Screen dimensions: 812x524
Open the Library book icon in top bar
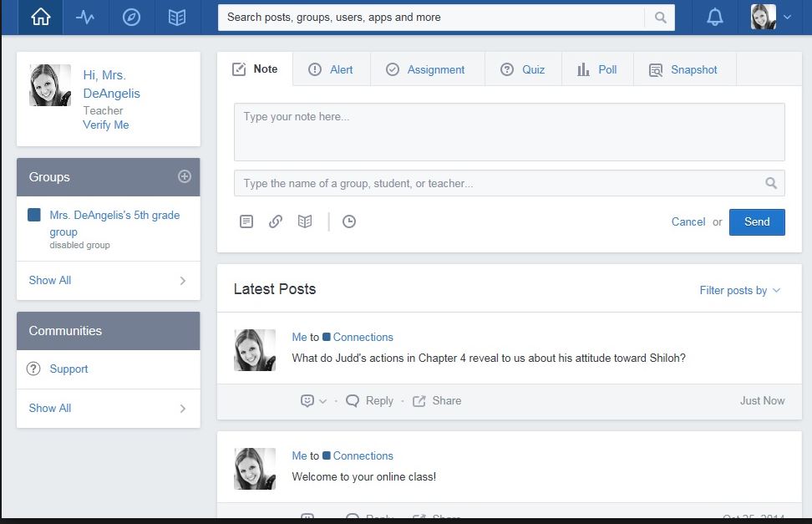click(x=176, y=17)
